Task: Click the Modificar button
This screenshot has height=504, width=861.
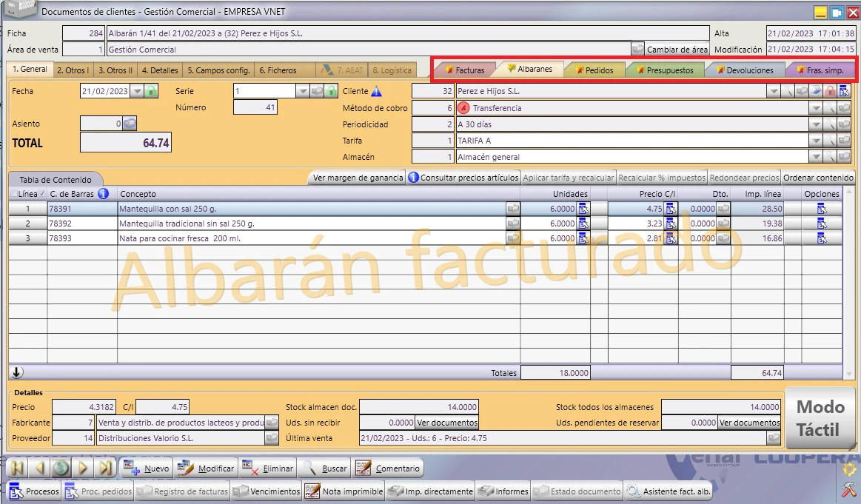Action: click(207, 468)
